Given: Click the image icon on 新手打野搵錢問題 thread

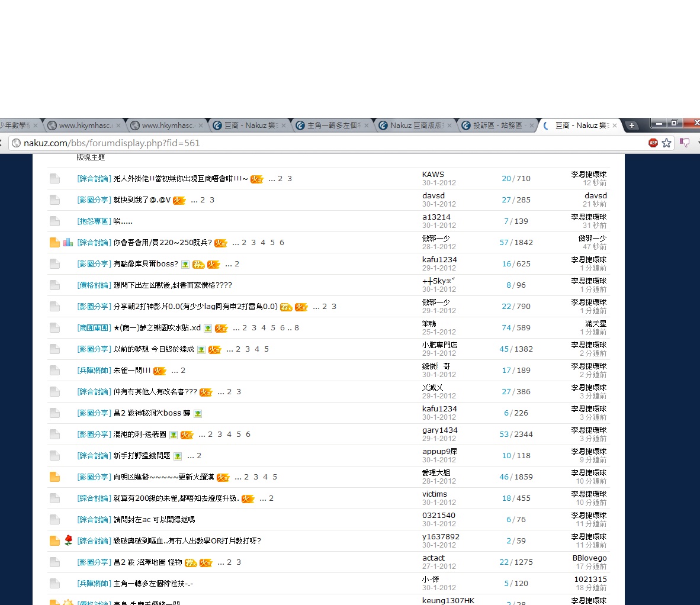Looking at the screenshot, I should click(178, 456).
